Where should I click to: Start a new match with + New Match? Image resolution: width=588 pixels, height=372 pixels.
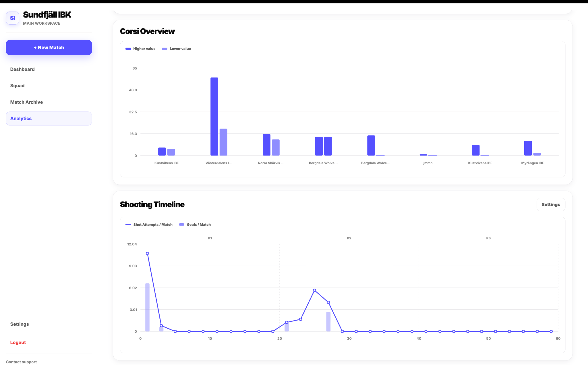pos(49,47)
